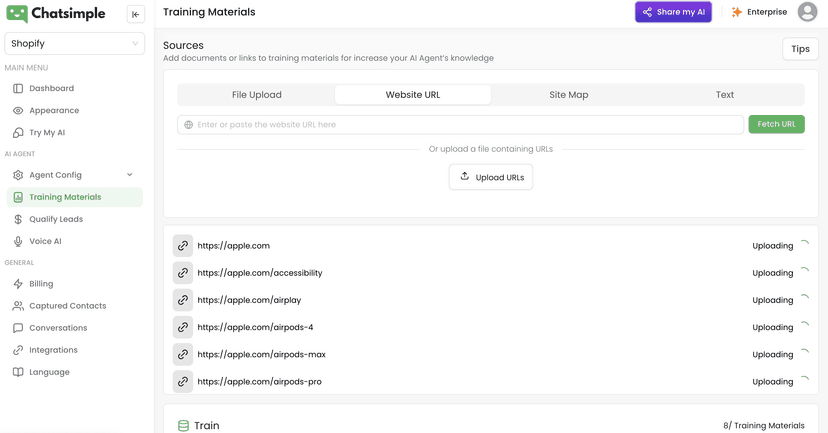The image size is (828, 433).
Task: Switch to the Site Map tab
Action: coord(569,95)
